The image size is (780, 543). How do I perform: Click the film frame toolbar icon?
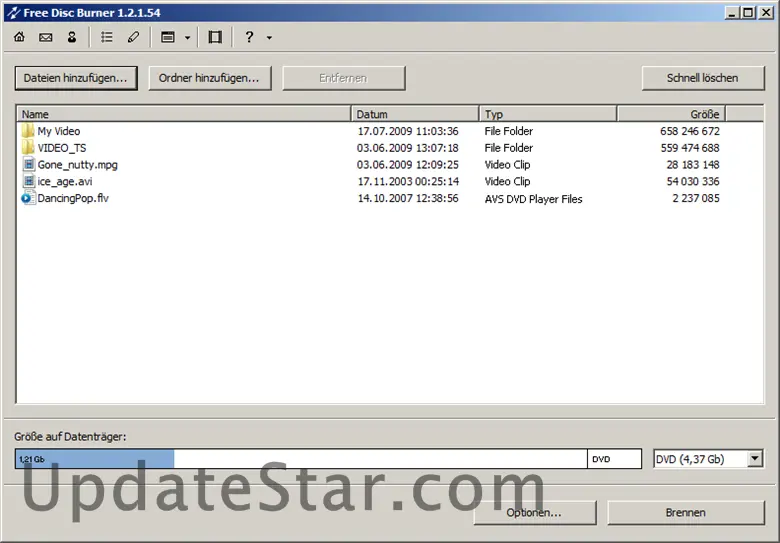(215, 37)
